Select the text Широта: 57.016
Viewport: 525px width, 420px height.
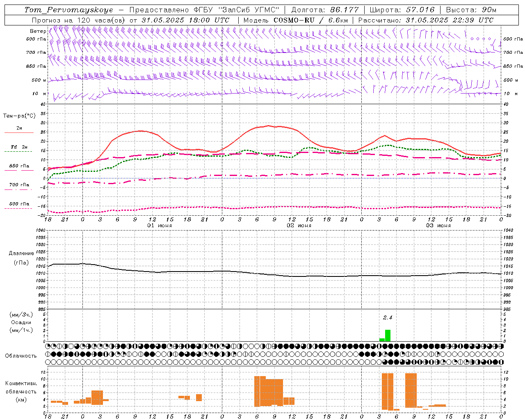click(x=402, y=10)
